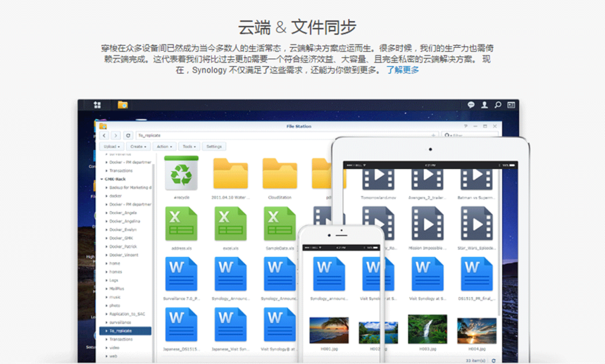The height and width of the screenshot is (364, 605).
Task: Select the photo folder in tree
Action: pyautogui.click(x=115, y=306)
